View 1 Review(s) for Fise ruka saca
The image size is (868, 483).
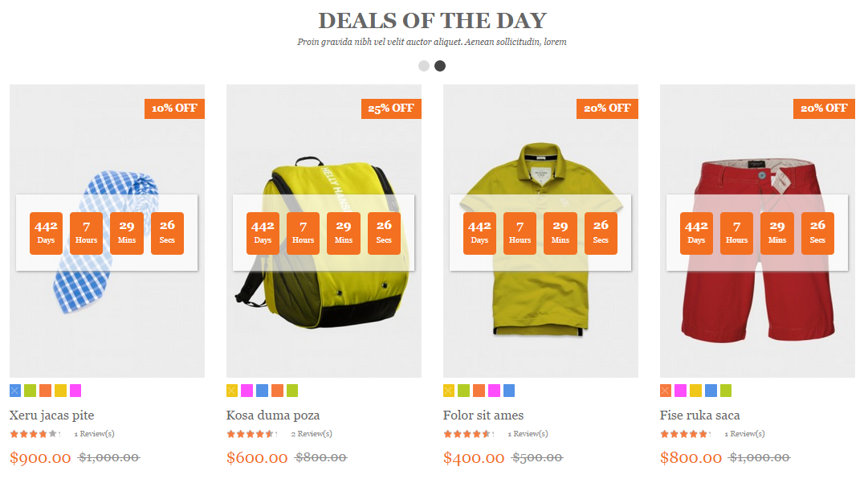[744, 434]
